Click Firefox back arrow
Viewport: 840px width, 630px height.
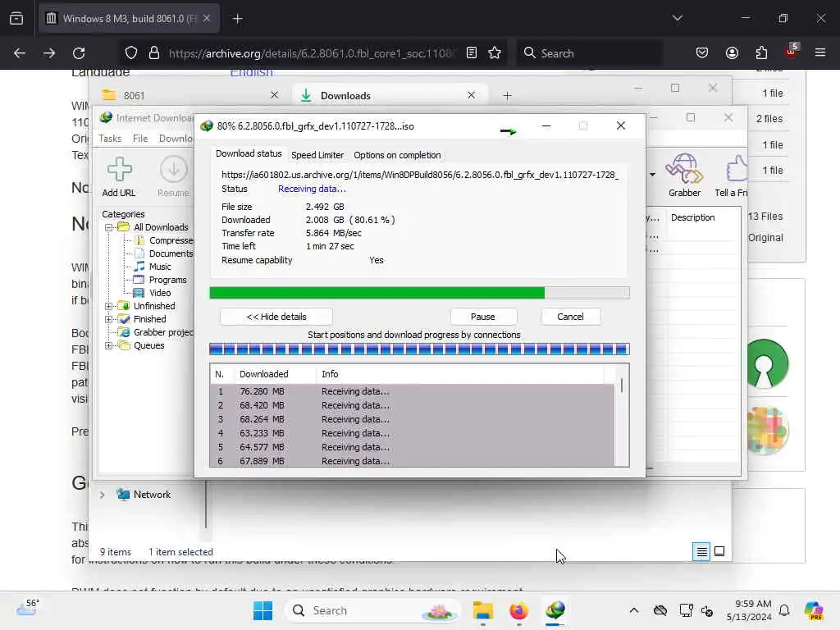[x=20, y=53]
